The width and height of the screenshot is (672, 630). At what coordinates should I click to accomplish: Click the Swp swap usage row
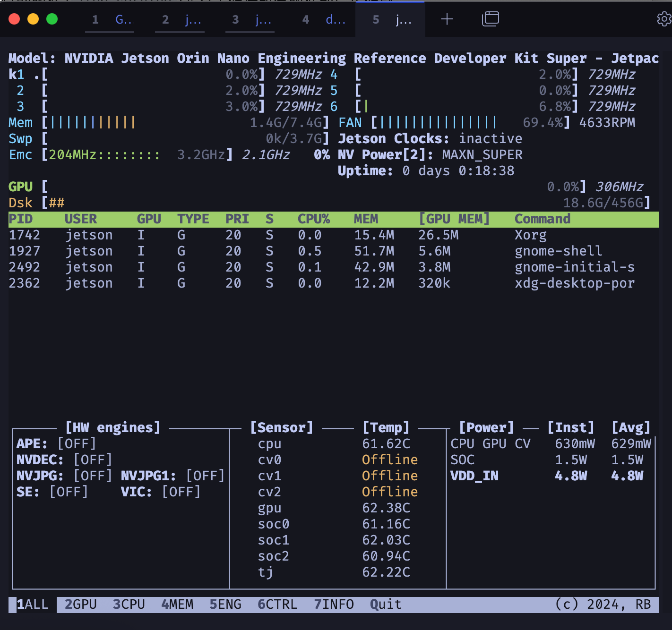169,139
